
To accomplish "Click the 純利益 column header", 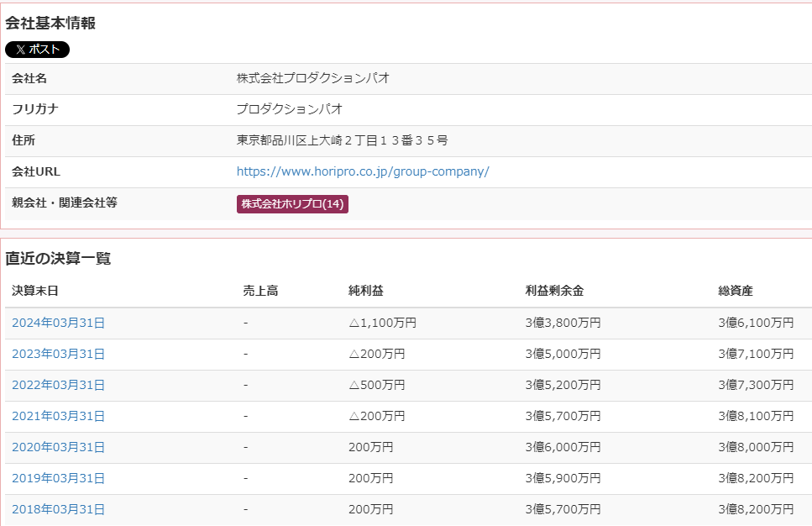I will pyautogui.click(x=366, y=291).
